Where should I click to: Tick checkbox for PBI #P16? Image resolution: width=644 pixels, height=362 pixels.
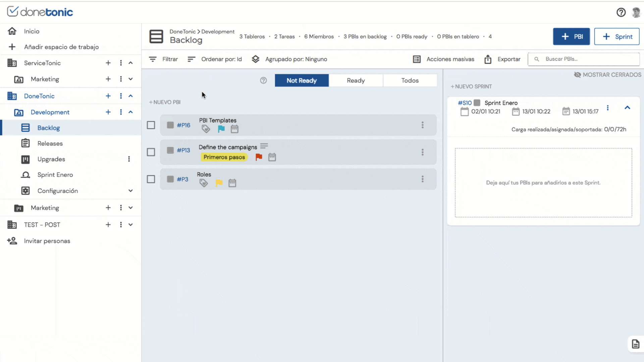[x=151, y=125]
